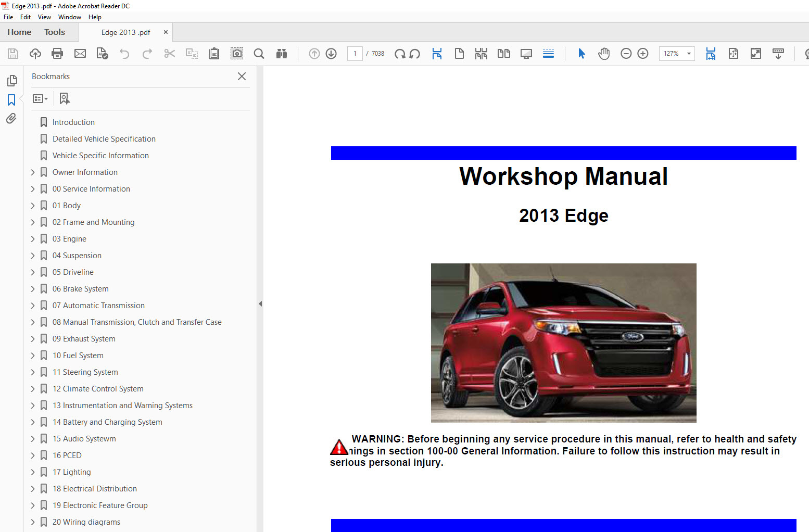809x532 pixels.
Task: Open the zoom level dropdown arrow
Action: pyautogui.click(x=689, y=54)
